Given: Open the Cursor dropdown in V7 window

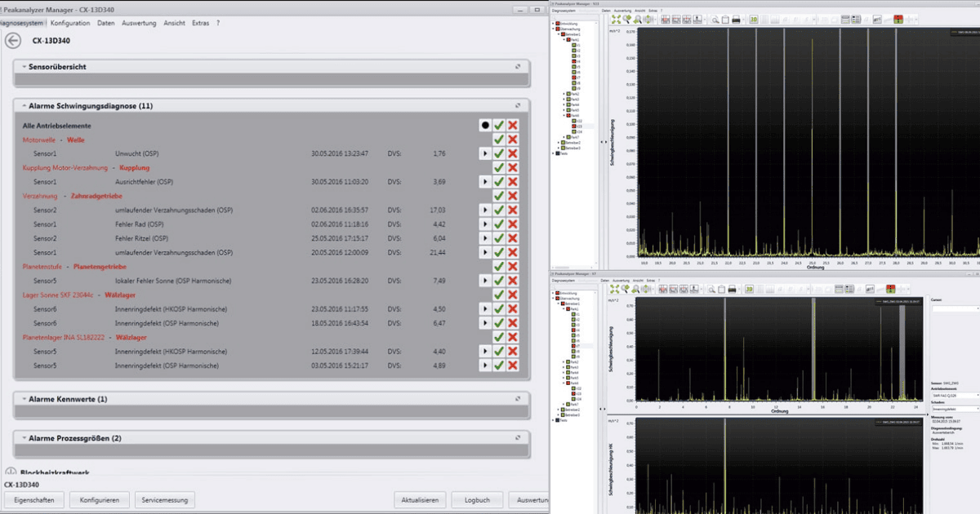Looking at the screenshot, I should click(x=955, y=309).
